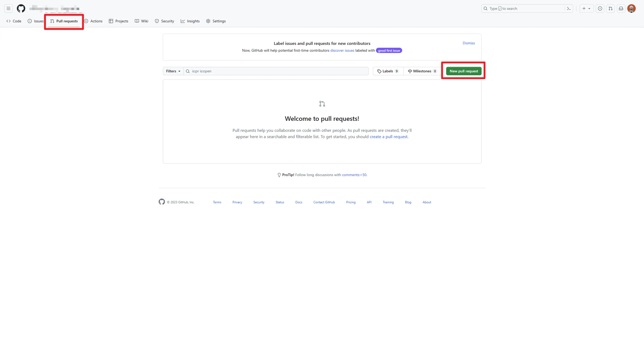
Task: Open the Privacy footer link
Action: pyautogui.click(x=237, y=202)
